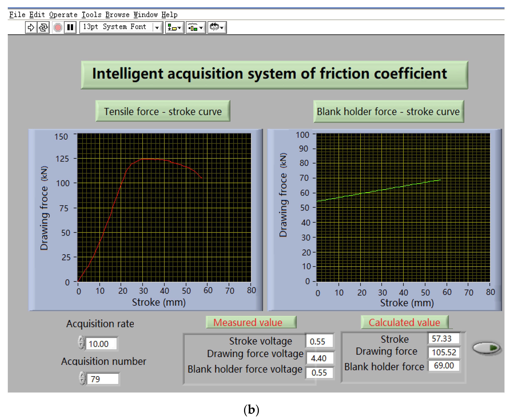Click the Acquisition number value field

[x=103, y=379]
